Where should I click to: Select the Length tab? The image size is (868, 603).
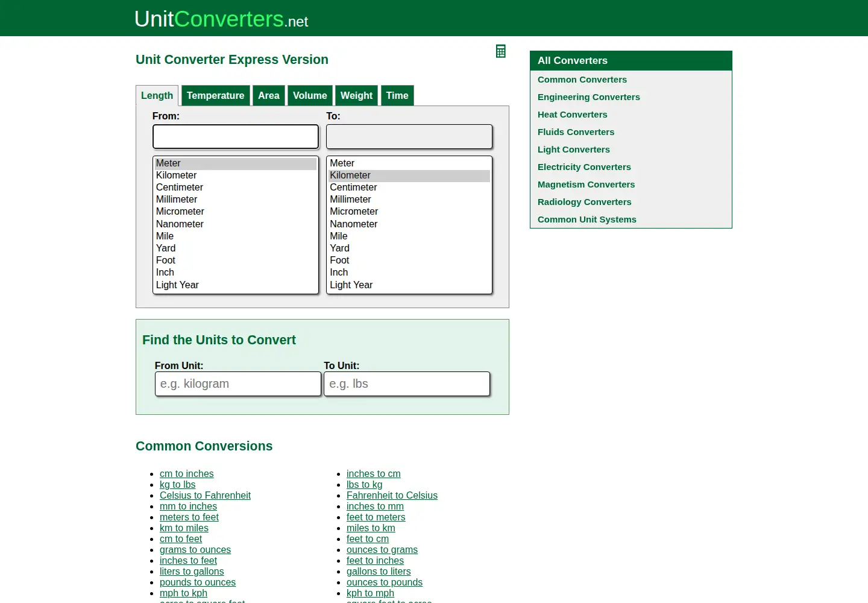157,95
